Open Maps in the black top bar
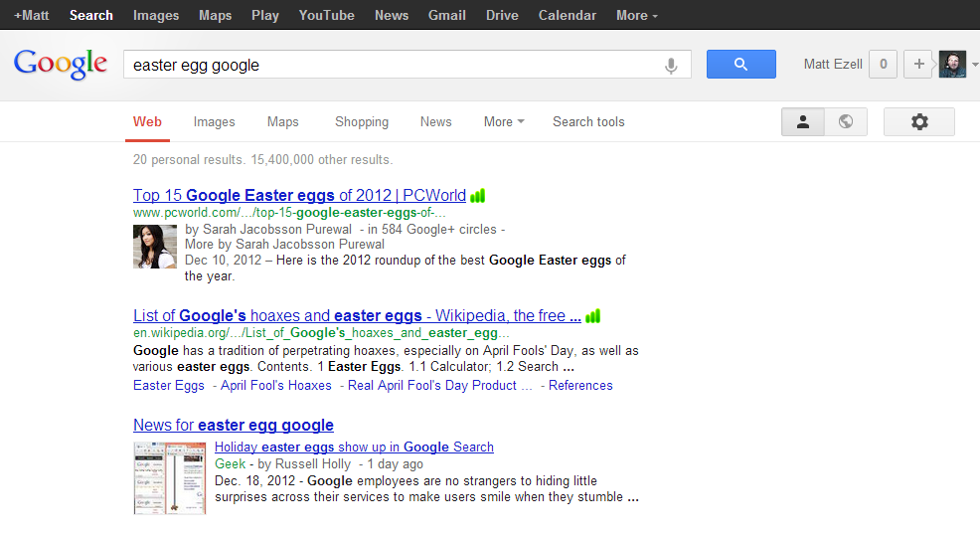This screenshot has height=539, width=980. point(215,15)
